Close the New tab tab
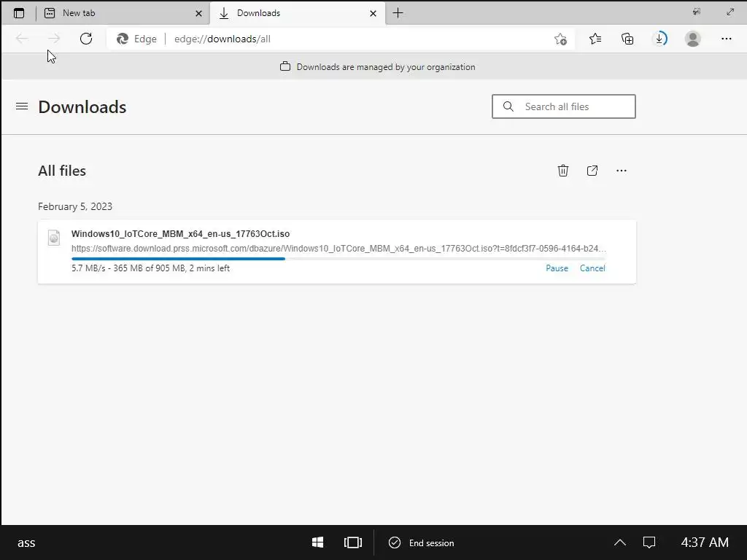 [198, 13]
